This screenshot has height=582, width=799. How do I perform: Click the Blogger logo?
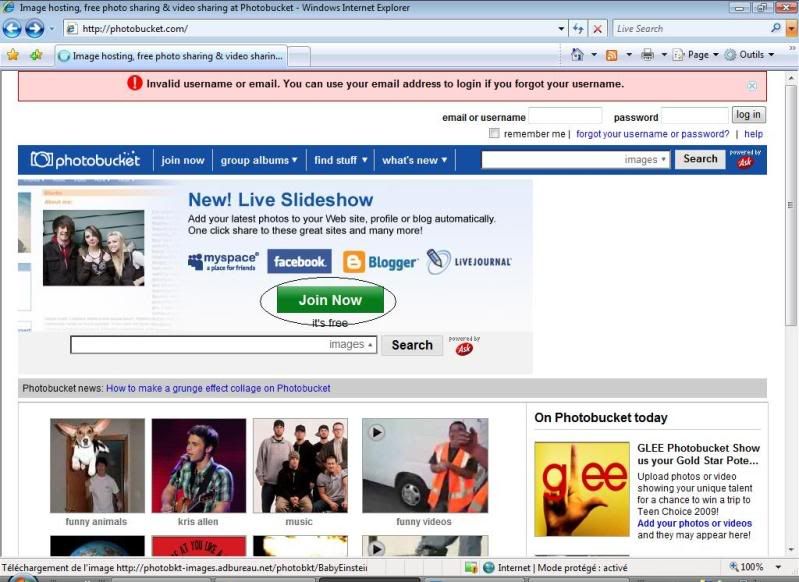380,262
